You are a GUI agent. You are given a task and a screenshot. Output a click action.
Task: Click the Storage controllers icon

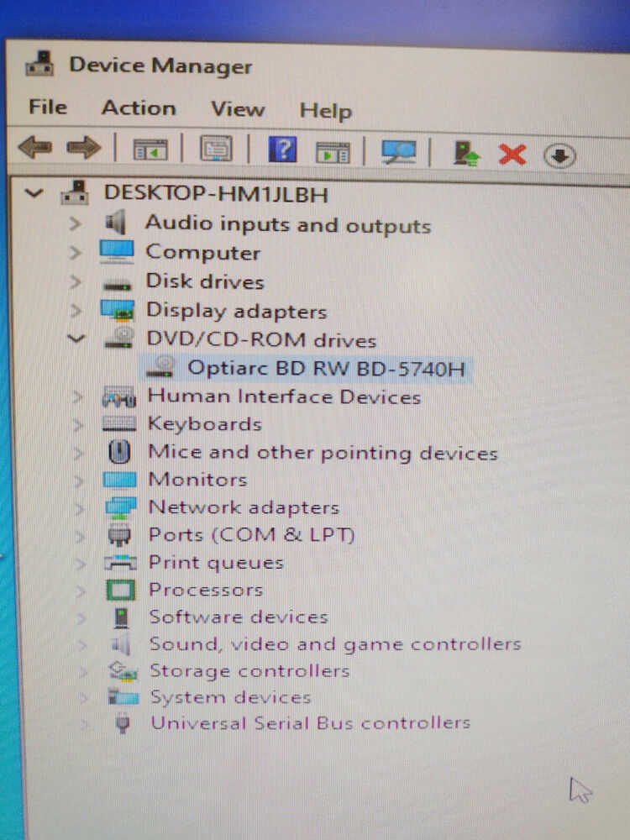(123, 670)
